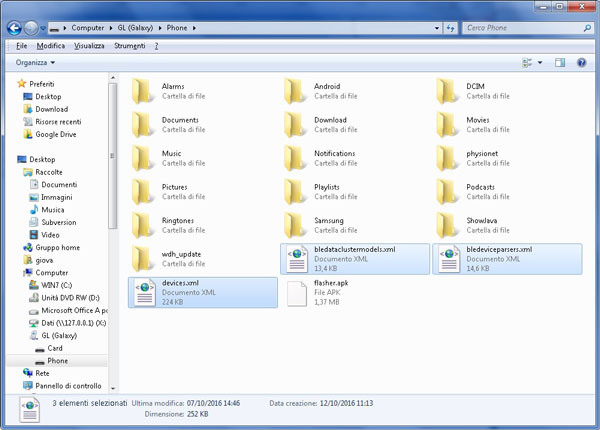Image resolution: width=600 pixels, height=430 pixels.
Task: Open the Strumenti menu
Action: pyautogui.click(x=129, y=46)
